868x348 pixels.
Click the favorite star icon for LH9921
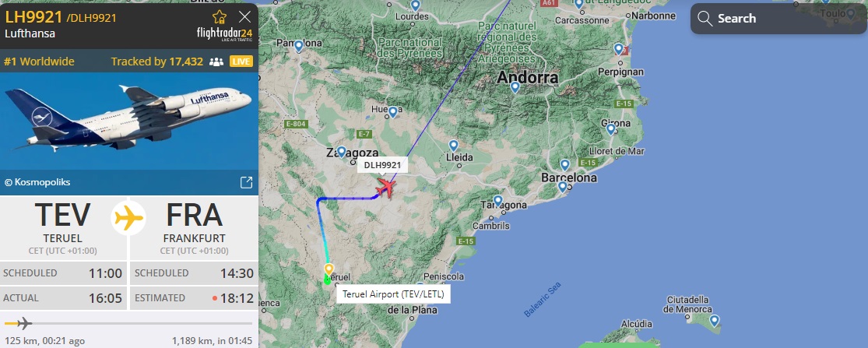click(x=220, y=16)
